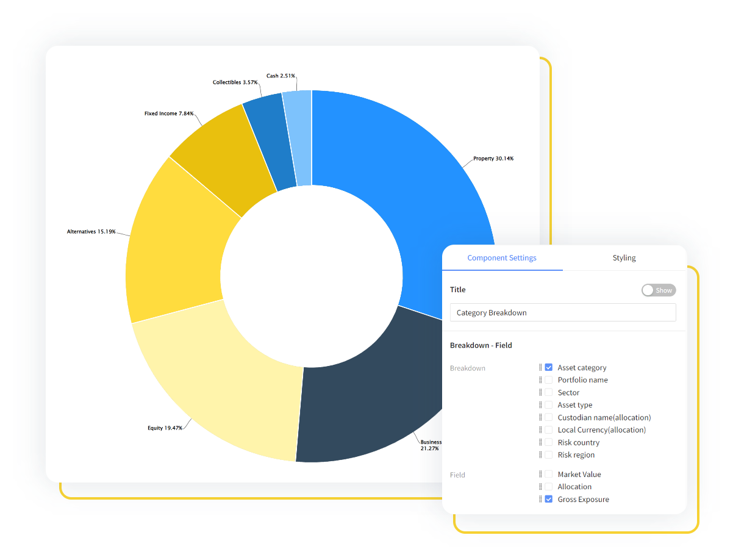This screenshot has height=560, width=733.
Task: Grab the Risk country reorder handle
Action: [x=542, y=442]
